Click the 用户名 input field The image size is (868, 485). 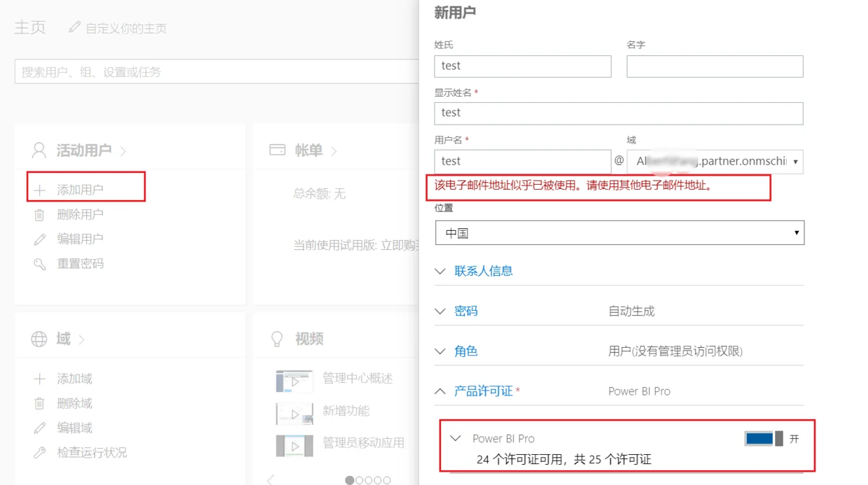(x=523, y=162)
